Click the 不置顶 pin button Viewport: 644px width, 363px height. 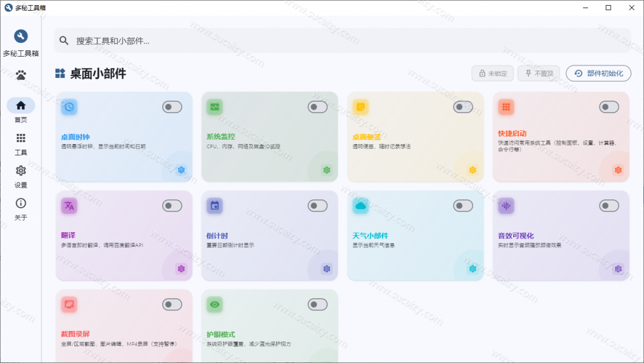[x=539, y=74]
